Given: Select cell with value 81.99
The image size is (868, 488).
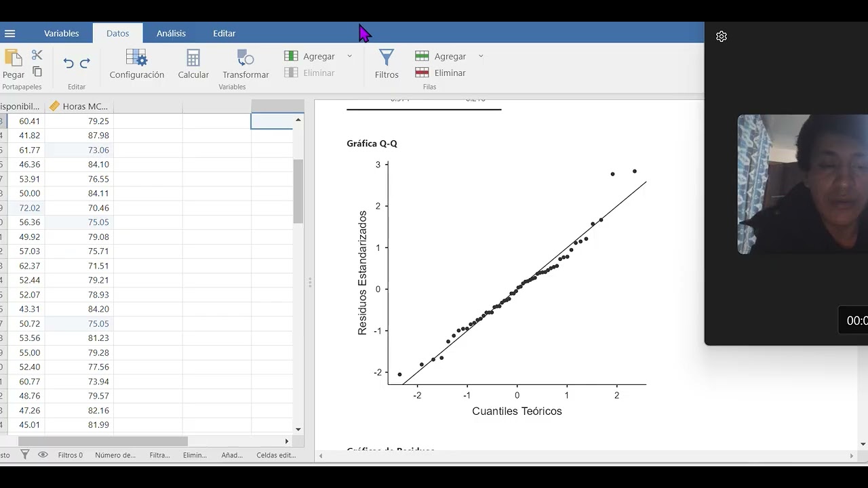Looking at the screenshot, I should (79, 425).
